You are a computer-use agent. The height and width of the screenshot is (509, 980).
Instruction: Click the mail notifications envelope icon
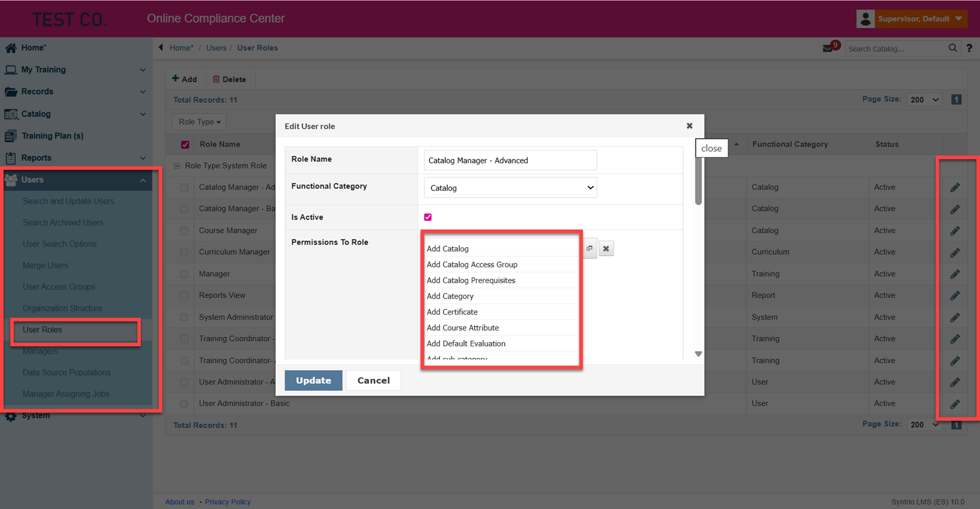tap(827, 49)
